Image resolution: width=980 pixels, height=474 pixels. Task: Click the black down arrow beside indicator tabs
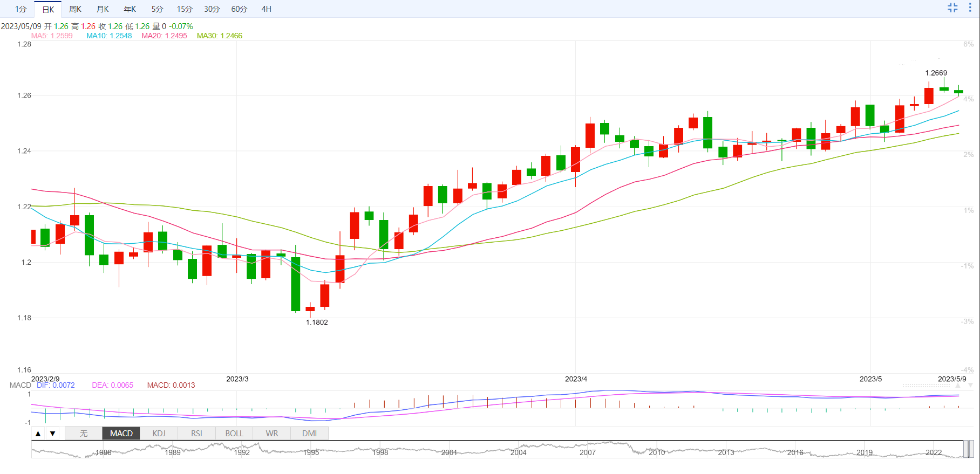pyautogui.click(x=52, y=434)
